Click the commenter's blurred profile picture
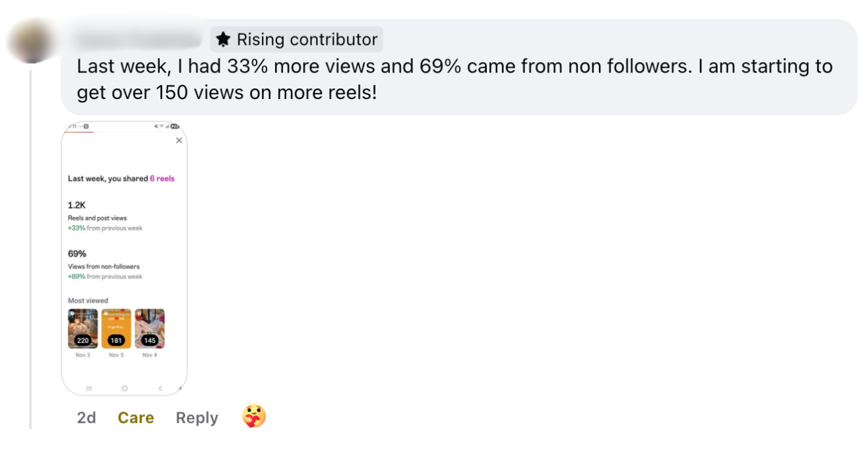The width and height of the screenshot is (868, 450). click(x=30, y=41)
